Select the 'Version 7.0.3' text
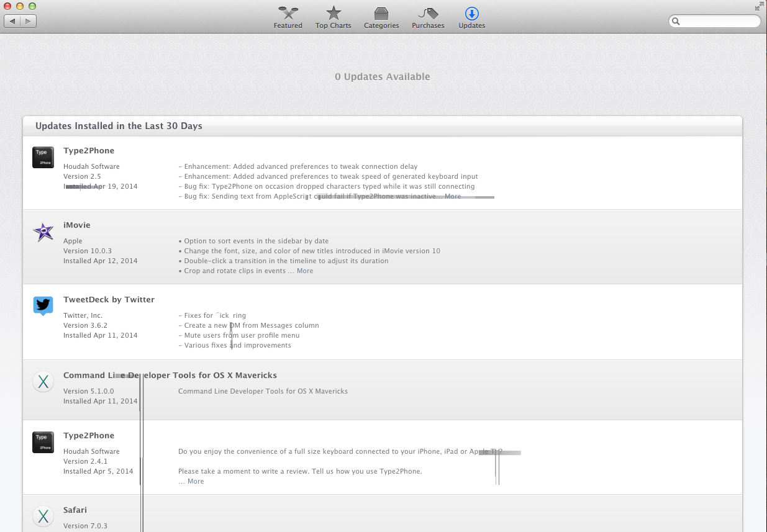767x532 pixels. [x=86, y=526]
